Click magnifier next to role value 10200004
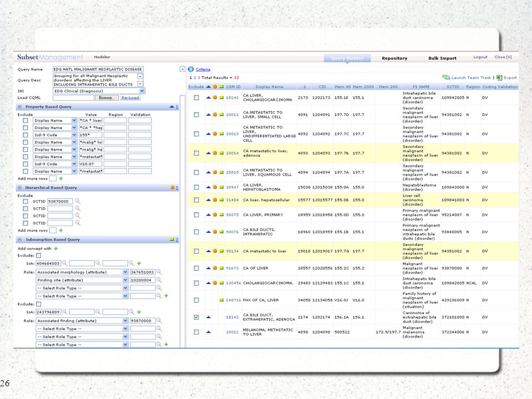Screen dimensions: 532x399 click(159, 280)
